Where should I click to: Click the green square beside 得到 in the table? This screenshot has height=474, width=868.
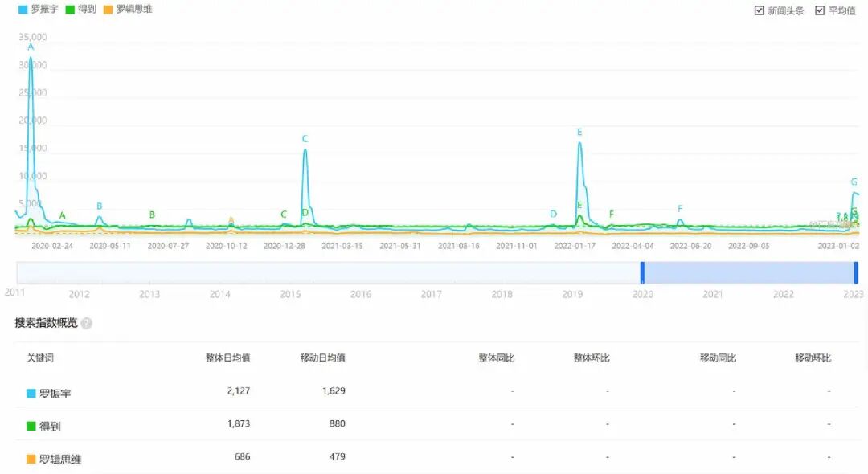coord(31,426)
